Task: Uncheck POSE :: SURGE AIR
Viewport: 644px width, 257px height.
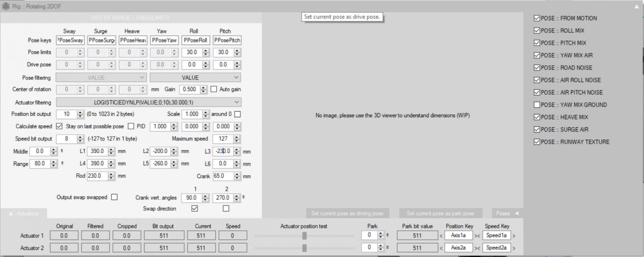Action: (x=537, y=129)
